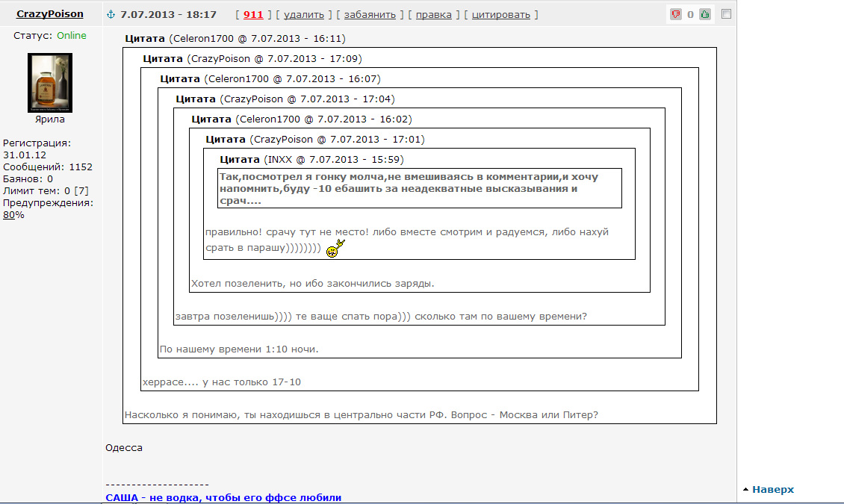844x504 pixels.
Task: Click the post timestamp 7.07.2013 - 18:17
Action: (168, 15)
